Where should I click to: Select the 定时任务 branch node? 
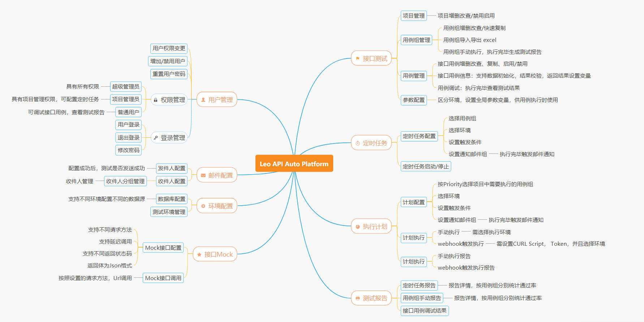pos(371,143)
